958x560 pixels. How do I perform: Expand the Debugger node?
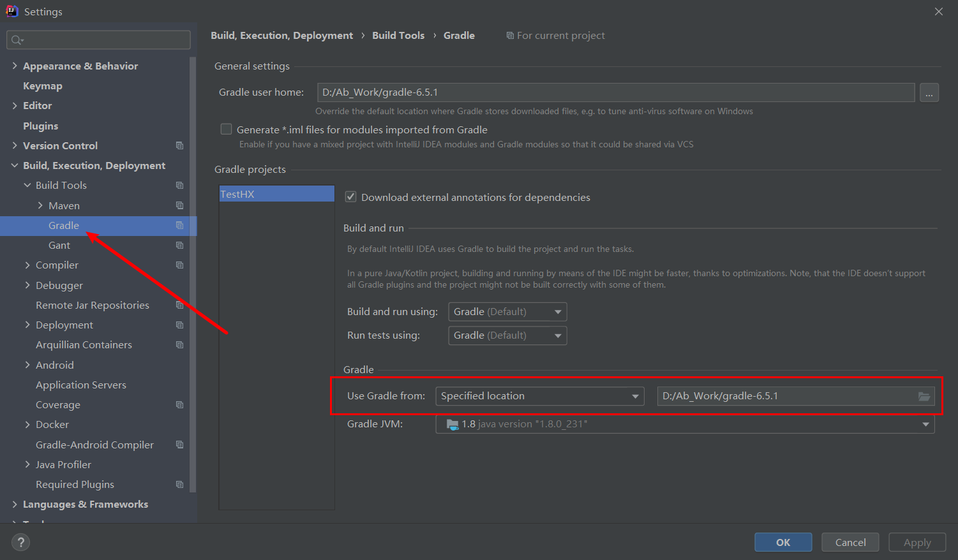click(x=27, y=285)
